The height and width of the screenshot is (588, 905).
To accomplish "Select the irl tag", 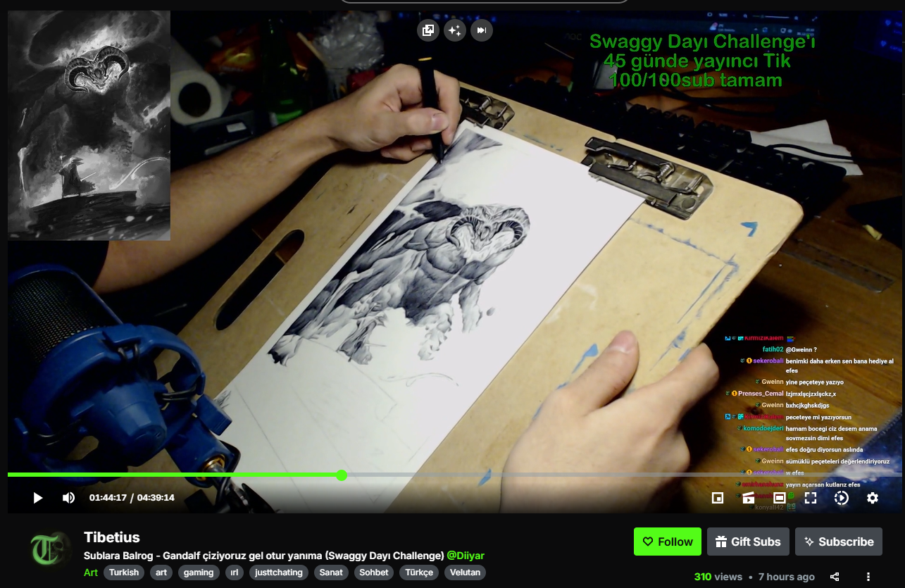I will 235,573.
